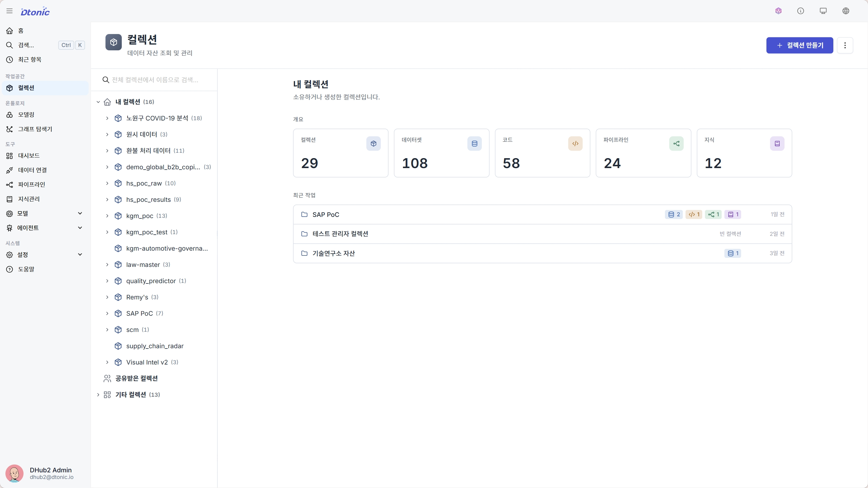This screenshot has width=868, height=488.
Task: Click the code icon in overview card
Action: point(575,143)
